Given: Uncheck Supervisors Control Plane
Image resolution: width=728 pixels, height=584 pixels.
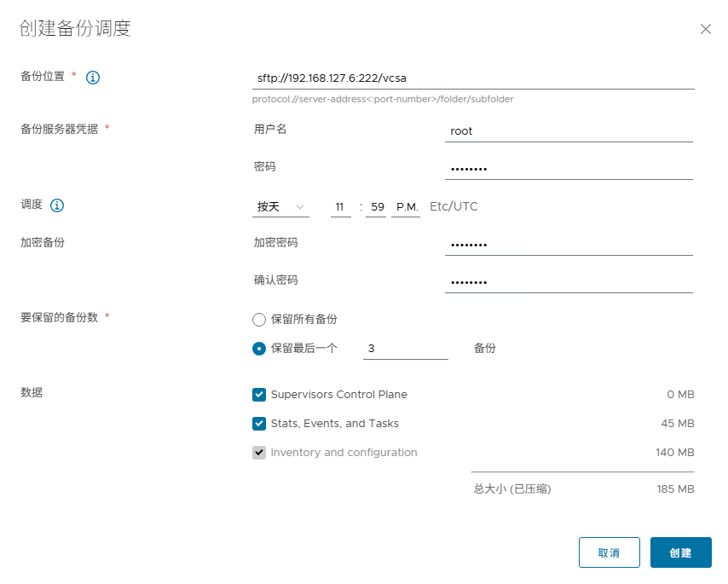Looking at the screenshot, I should [257, 395].
